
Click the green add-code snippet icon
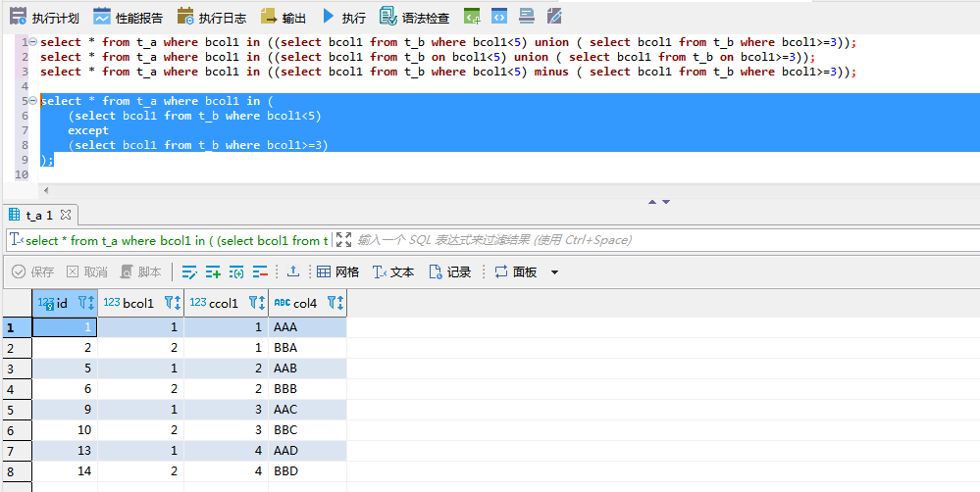[x=473, y=16]
